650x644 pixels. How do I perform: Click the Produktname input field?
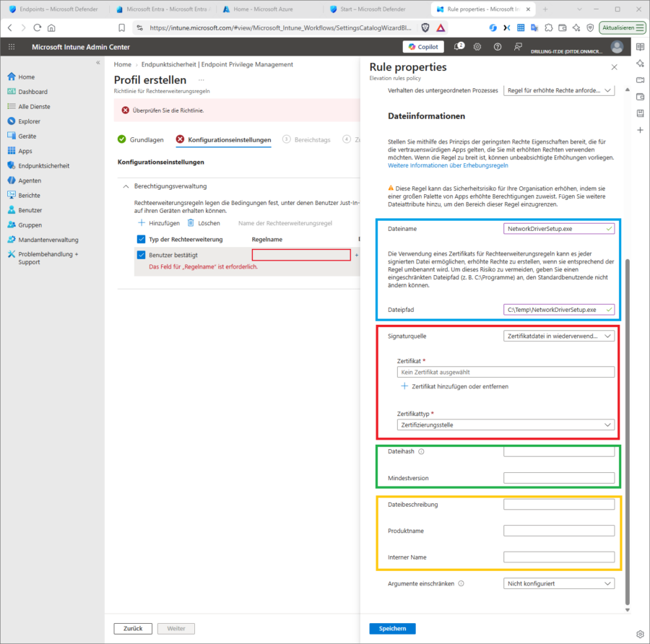(559, 531)
